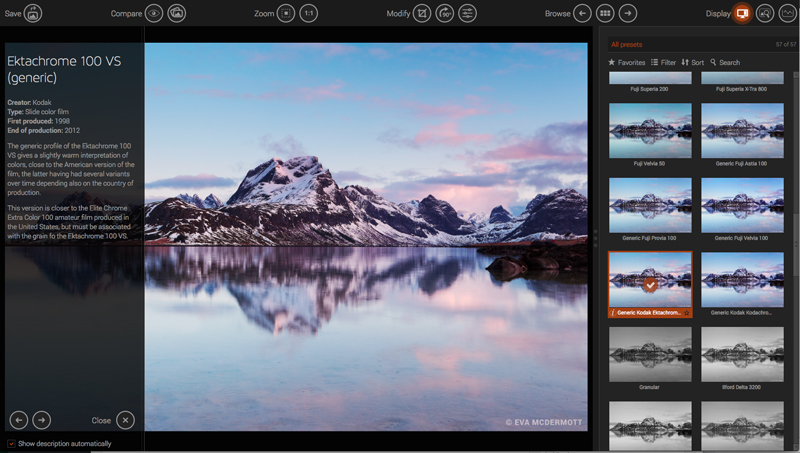Click the main mountain preview image
The width and height of the screenshot is (800, 453).
pos(366,237)
